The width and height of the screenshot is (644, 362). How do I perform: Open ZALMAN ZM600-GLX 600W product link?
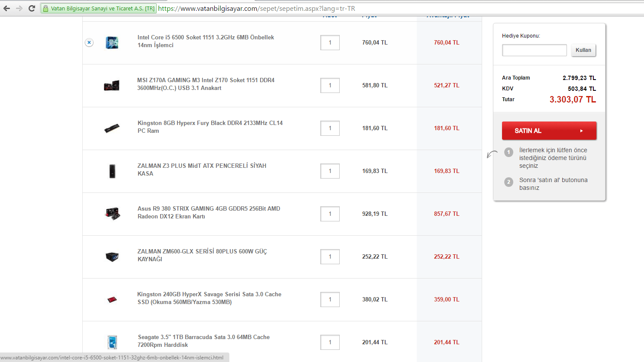pos(202,255)
